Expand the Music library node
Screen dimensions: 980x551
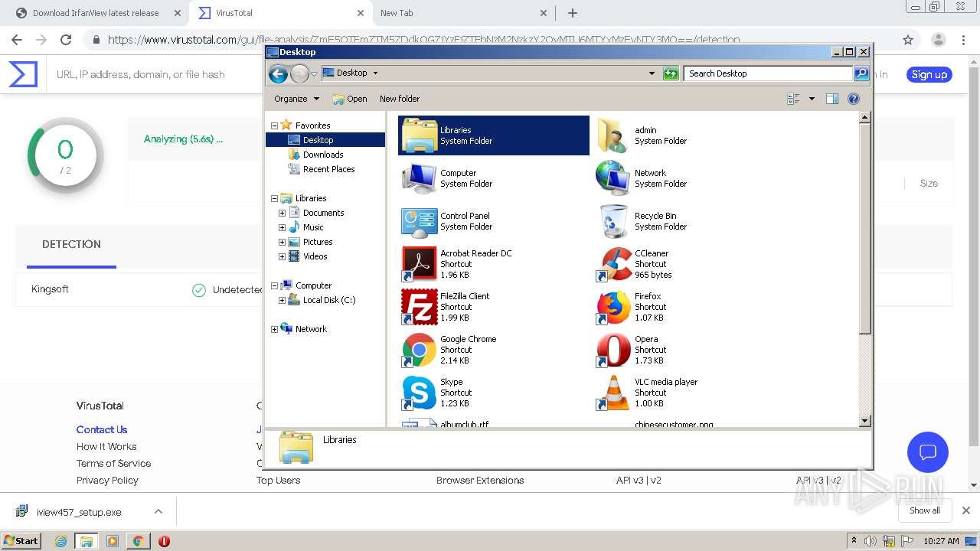click(282, 227)
